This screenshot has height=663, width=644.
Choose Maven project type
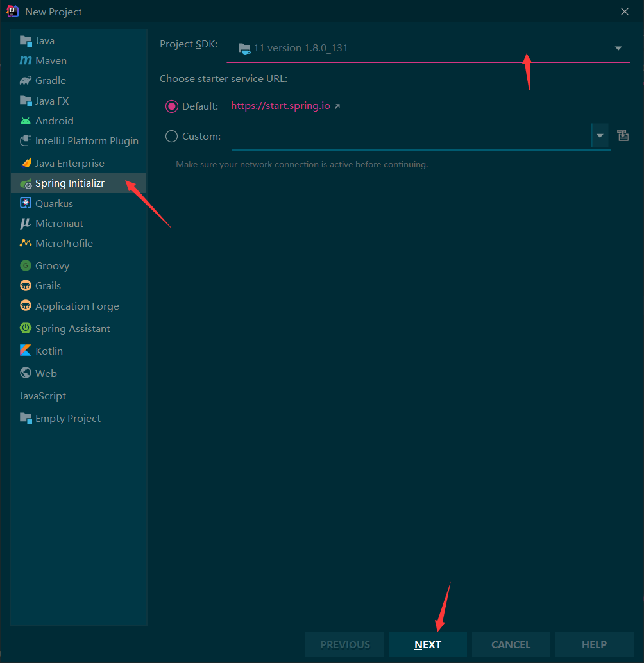(x=79, y=60)
